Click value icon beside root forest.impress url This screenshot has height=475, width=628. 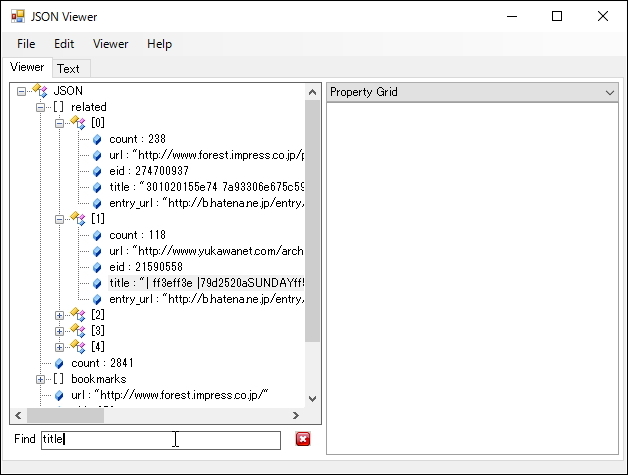coord(59,396)
